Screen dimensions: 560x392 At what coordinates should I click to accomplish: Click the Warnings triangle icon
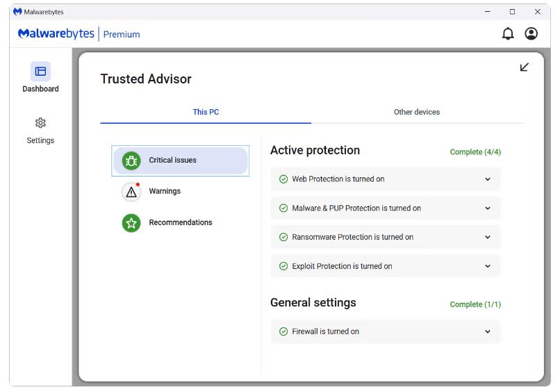(x=131, y=192)
